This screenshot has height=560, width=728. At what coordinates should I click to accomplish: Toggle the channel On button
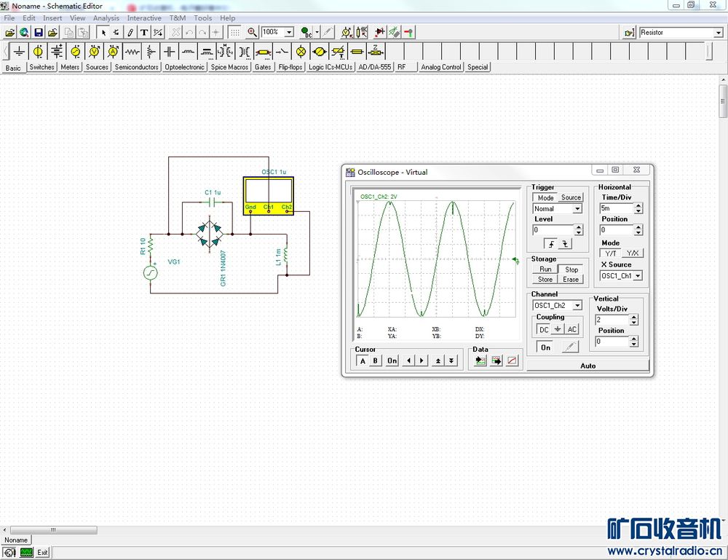(545, 347)
